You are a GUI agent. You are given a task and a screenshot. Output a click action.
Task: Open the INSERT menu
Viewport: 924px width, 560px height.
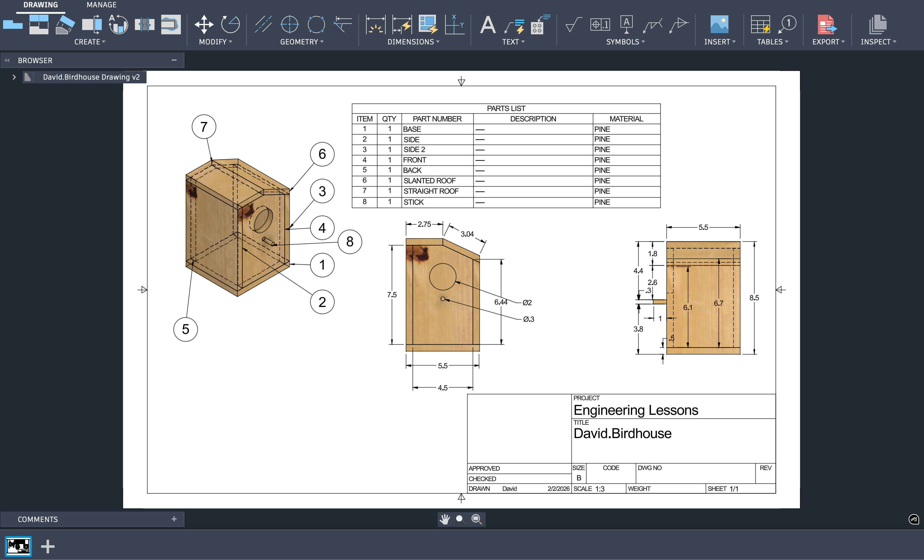point(720,42)
